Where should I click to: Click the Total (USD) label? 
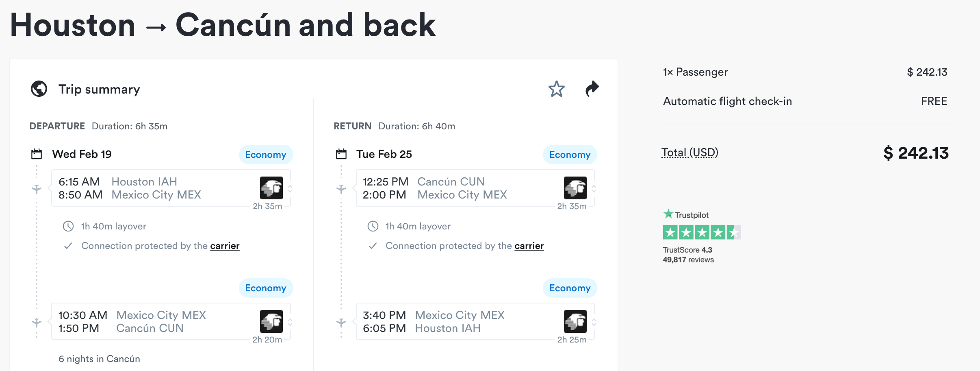689,153
